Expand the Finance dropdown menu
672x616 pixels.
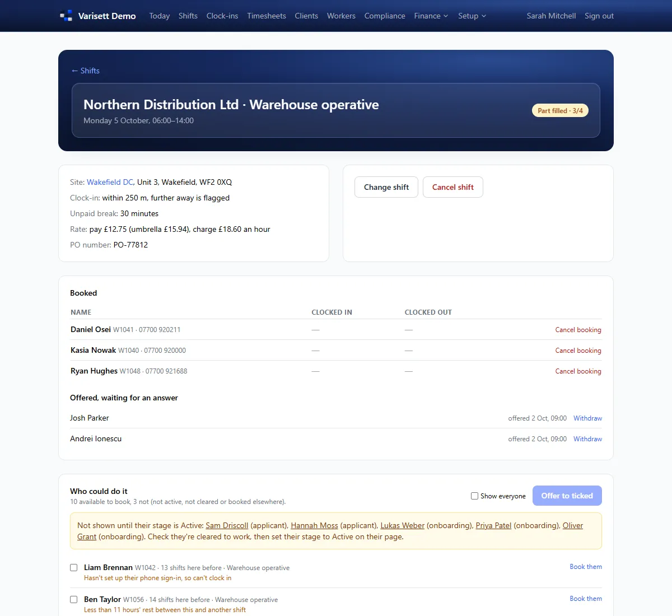(431, 16)
